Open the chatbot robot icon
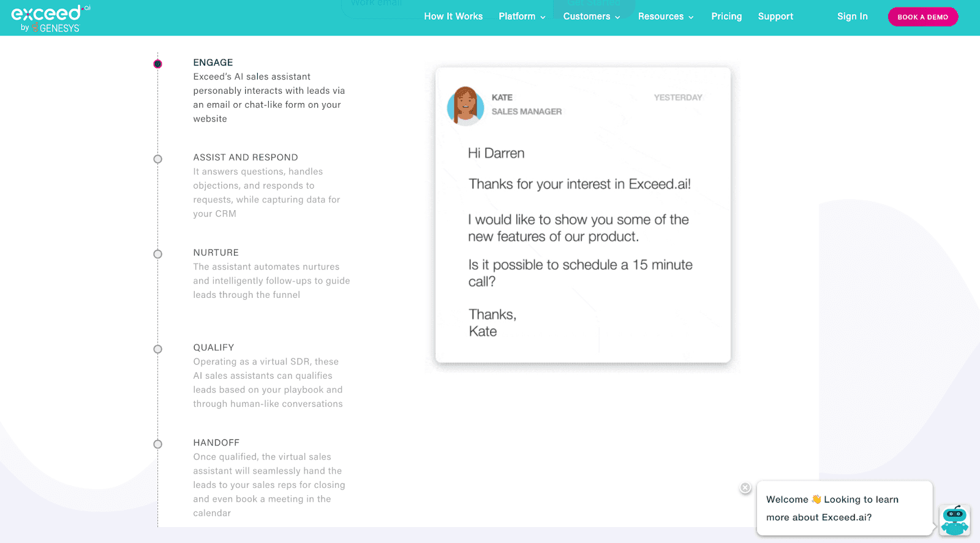This screenshot has width=980, height=543. (x=954, y=520)
